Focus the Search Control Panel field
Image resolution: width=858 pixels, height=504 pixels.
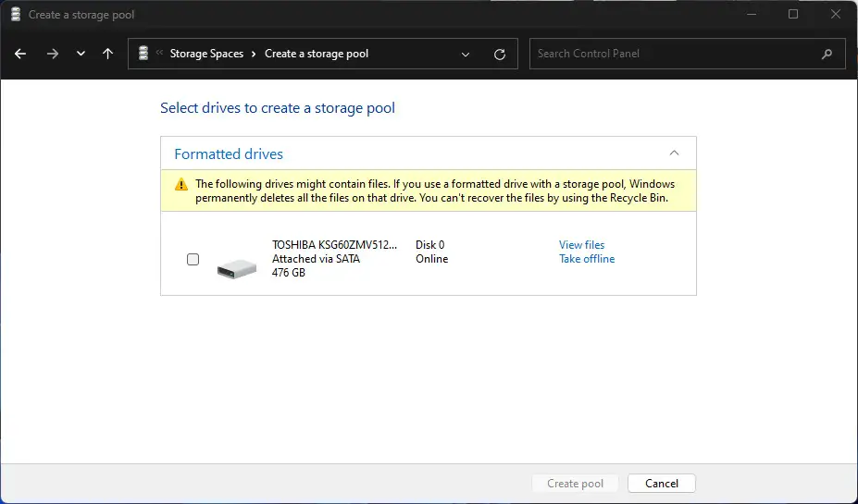click(688, 54)
